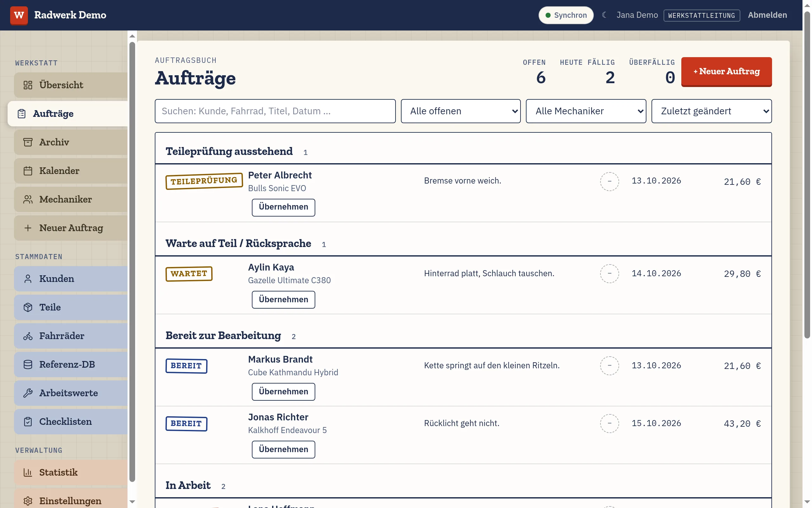Open the Archiv menu entry
This screenshot has height=508, width=812.
[71, 142]
